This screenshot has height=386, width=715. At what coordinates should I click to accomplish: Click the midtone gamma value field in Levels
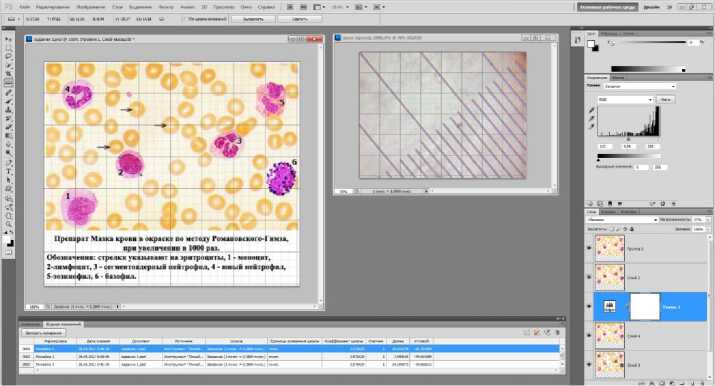pyautogui.click(x=629, y=146)
